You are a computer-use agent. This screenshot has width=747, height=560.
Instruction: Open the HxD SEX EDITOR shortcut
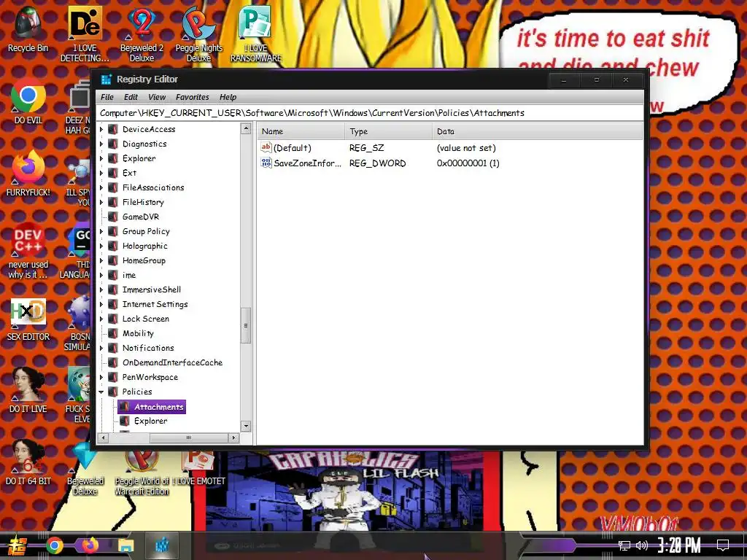[x=28, y=319]
